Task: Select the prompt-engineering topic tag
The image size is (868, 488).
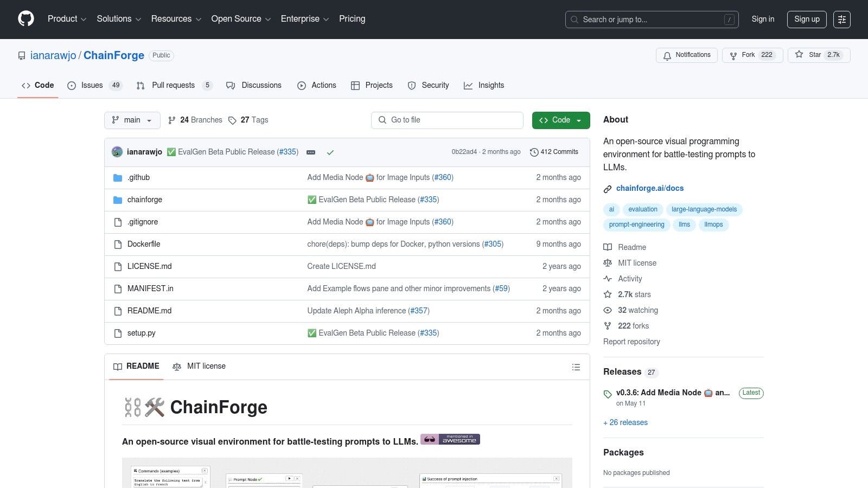Action: [636, 225]
